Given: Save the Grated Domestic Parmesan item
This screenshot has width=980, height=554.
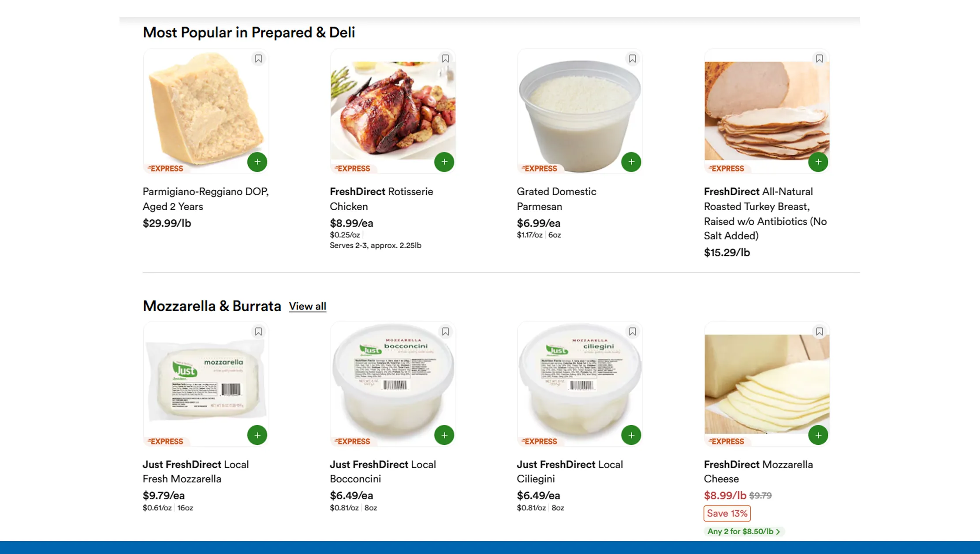Looking at the screenshot, I should point(632,59).
